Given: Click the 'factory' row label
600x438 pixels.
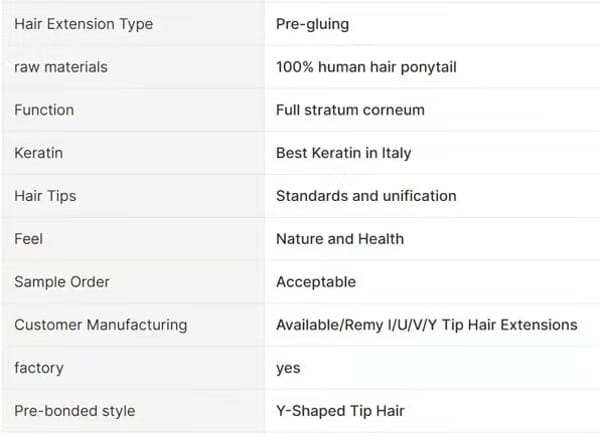Looking at the screenshot, I should click(x=39, y=368).
